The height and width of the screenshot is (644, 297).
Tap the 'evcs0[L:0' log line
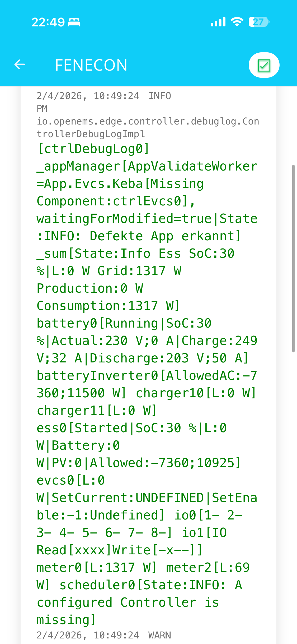pyautogui.click(x=71, y=480)
